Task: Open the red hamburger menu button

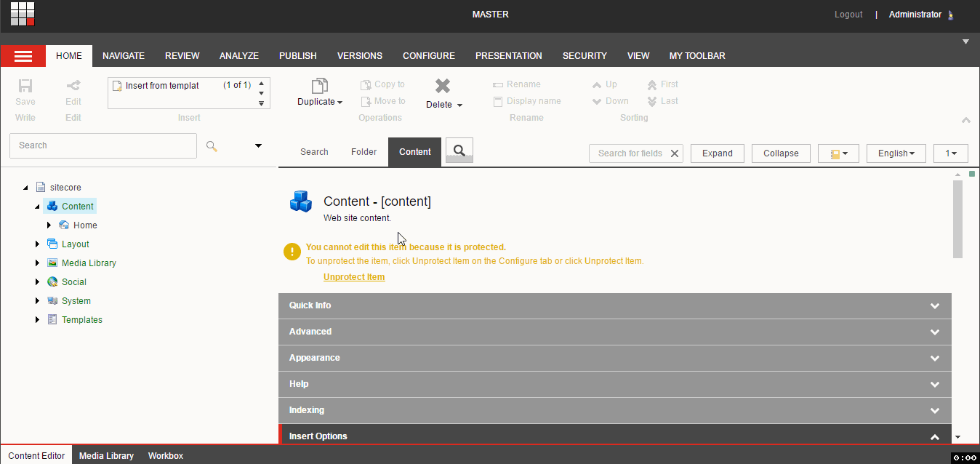Action: (x=23, y=56)
